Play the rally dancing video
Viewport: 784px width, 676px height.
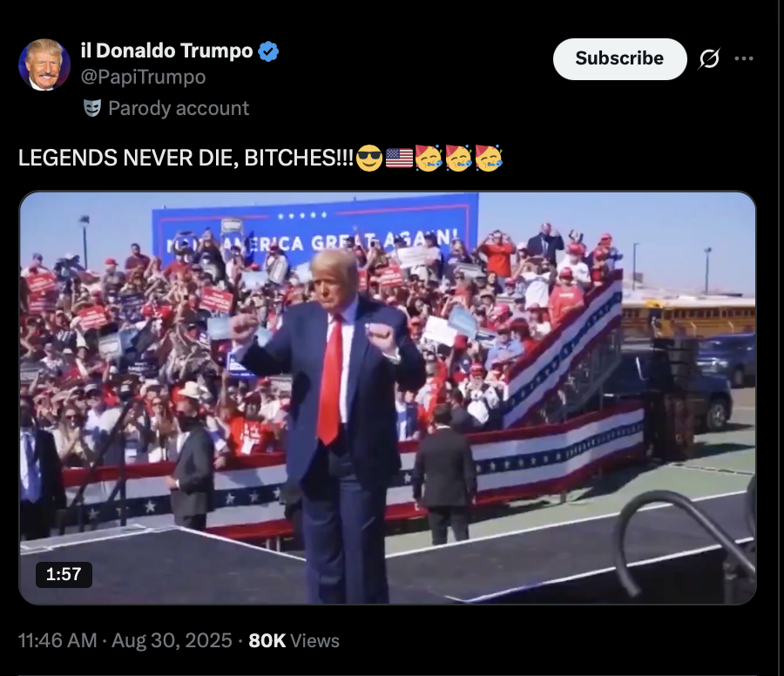388,397
